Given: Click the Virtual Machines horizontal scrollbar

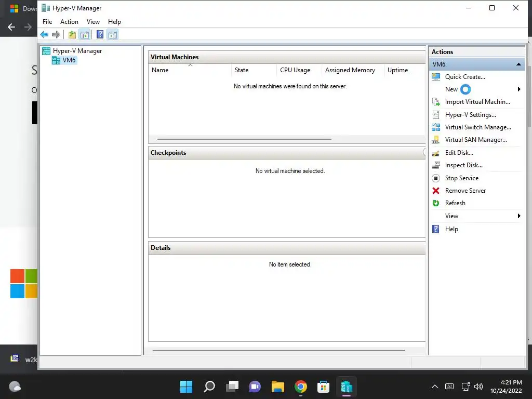Looking at the screenshot, I should coord(244,139).
